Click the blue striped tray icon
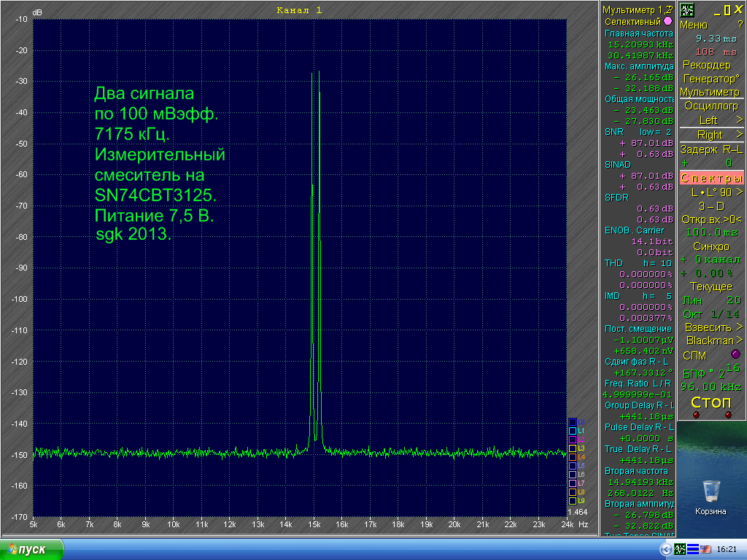Screen dimensions: 747x560 692,548
